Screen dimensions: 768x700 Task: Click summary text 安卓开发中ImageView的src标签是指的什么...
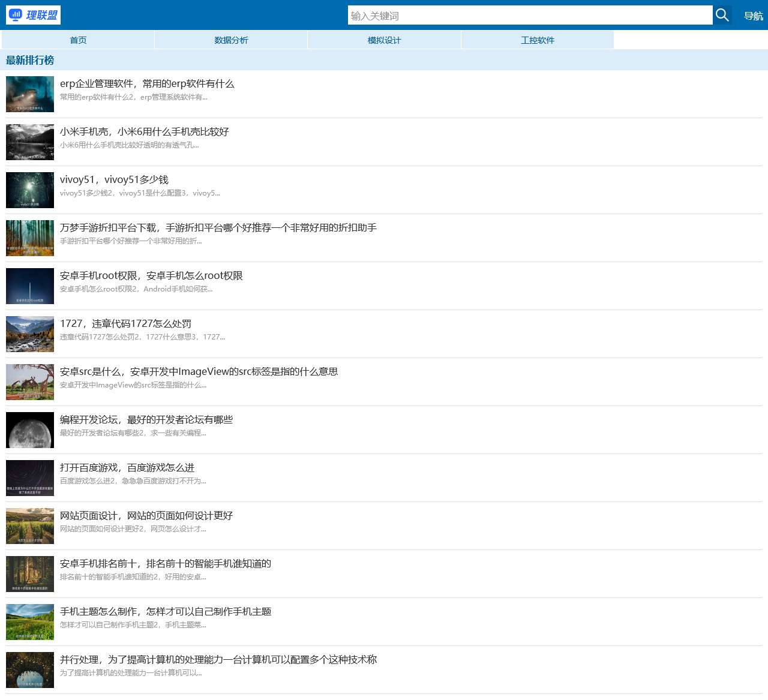133,385
